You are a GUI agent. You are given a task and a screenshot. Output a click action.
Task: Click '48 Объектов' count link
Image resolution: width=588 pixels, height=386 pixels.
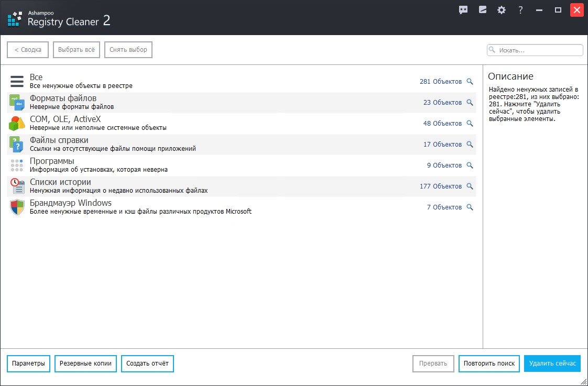tap(442, 123)
